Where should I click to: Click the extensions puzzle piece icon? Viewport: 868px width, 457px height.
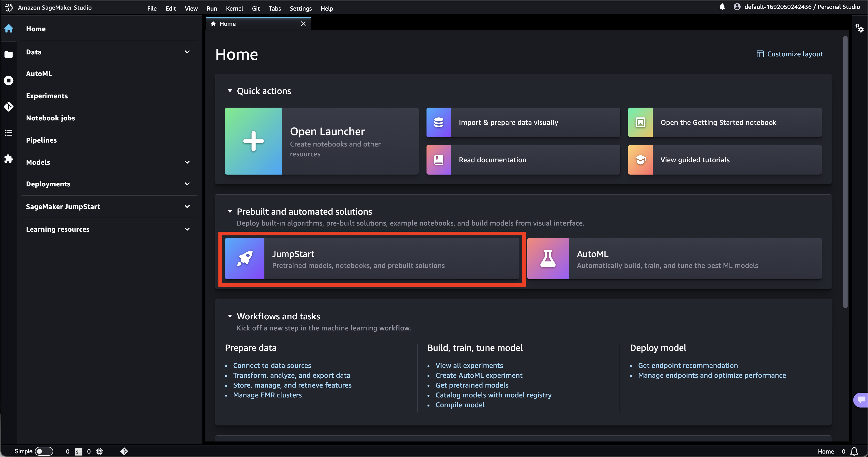click(x=9, y=159)
